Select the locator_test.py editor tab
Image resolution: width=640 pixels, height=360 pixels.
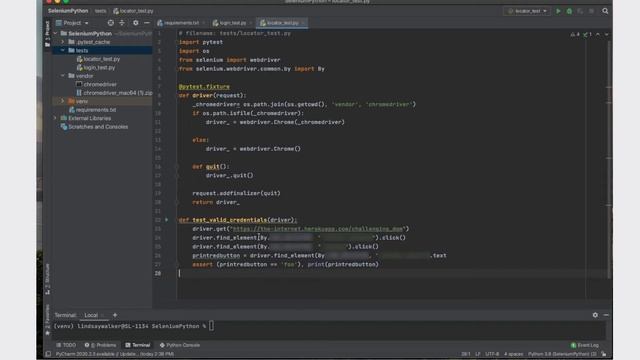(282, 23)
